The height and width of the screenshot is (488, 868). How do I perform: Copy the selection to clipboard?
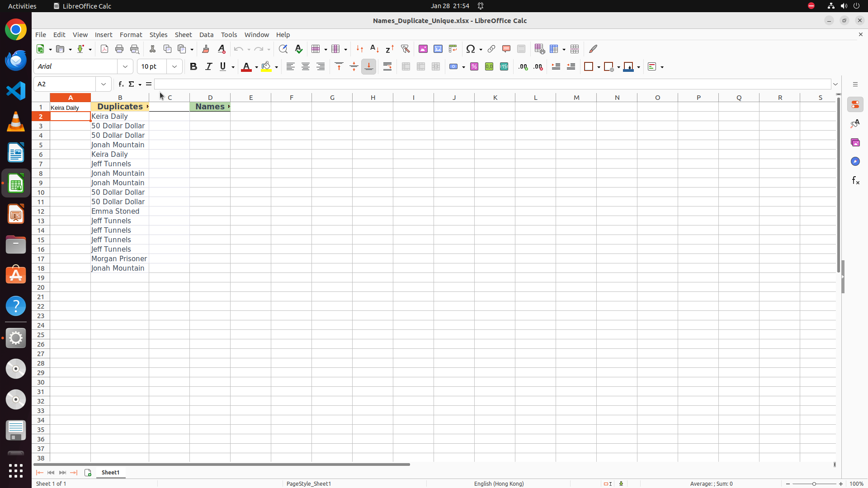point(167,49)
